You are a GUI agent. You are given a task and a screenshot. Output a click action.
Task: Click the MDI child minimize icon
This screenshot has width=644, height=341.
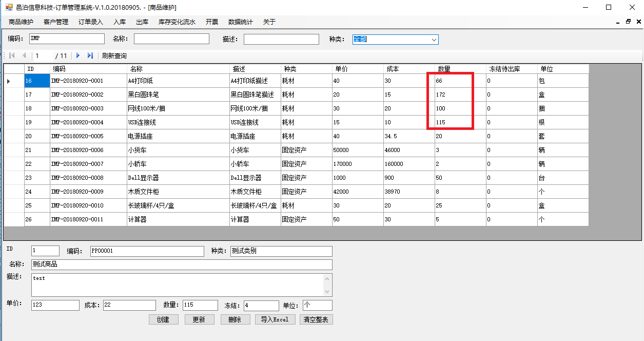pyautogui.click(x=617, y=22)
